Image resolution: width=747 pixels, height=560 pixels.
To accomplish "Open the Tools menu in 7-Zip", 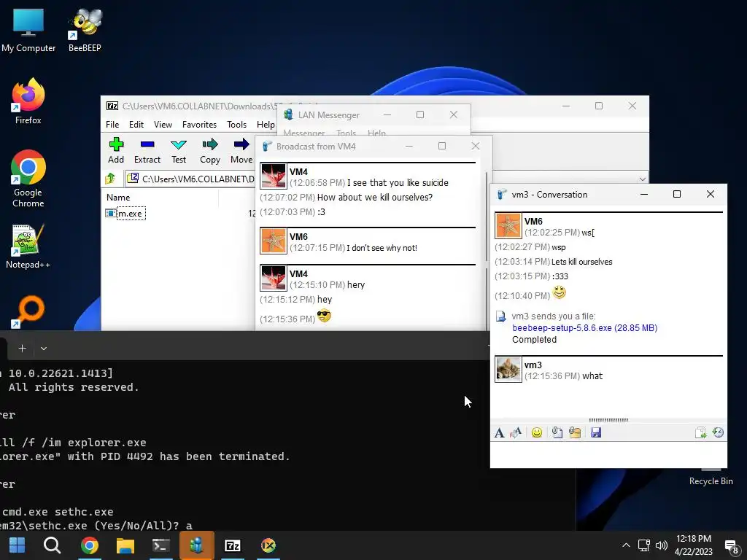I will click(237, 124).
